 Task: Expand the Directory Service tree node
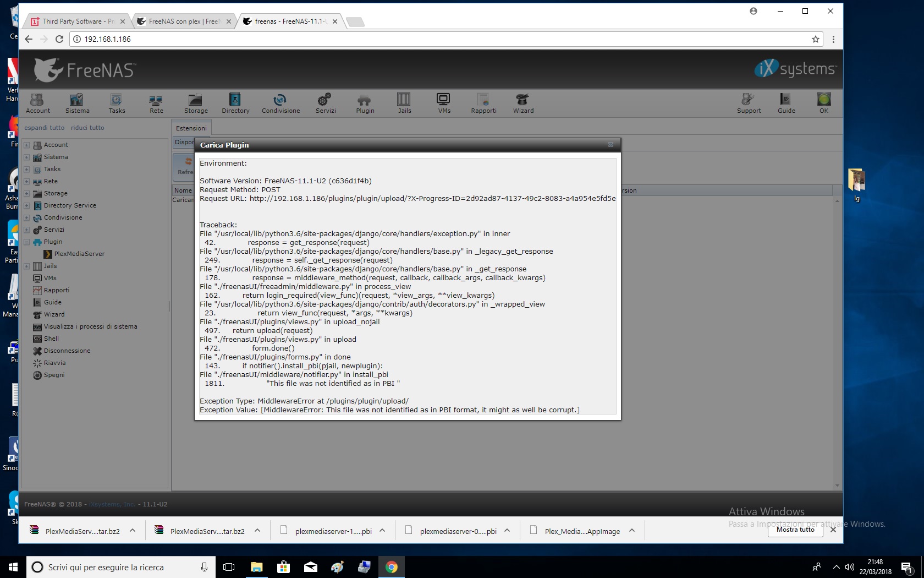pyautogui.click(x=26, y=205)
